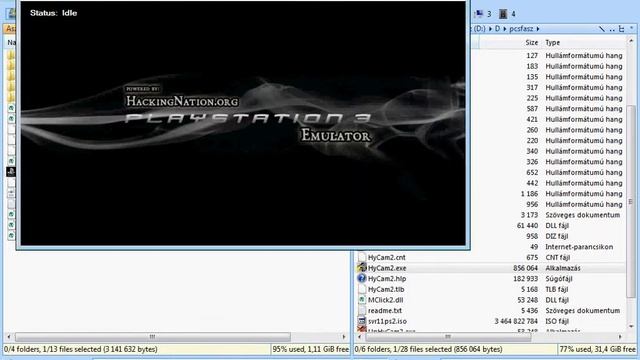Select the readme.txt file name

click(384, 311)
